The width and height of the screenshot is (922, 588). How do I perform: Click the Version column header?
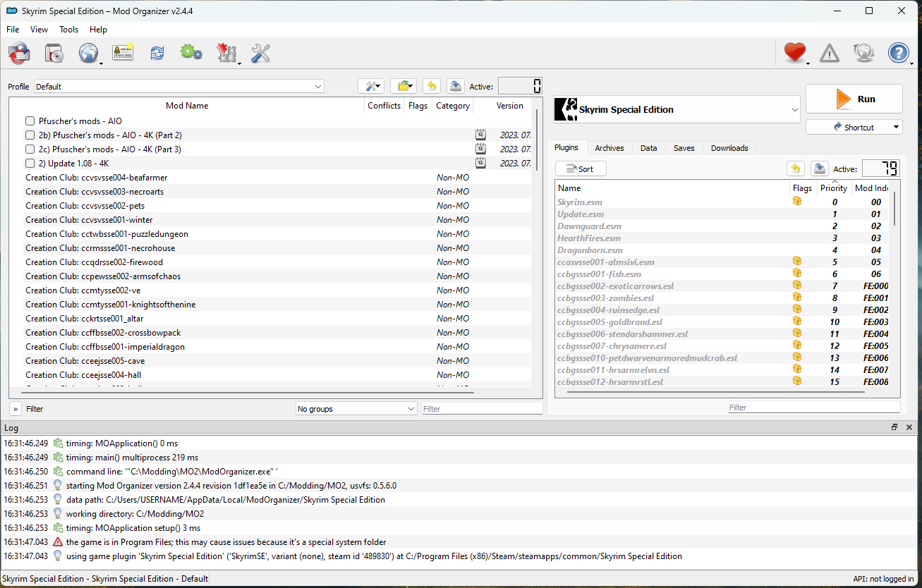509,106
